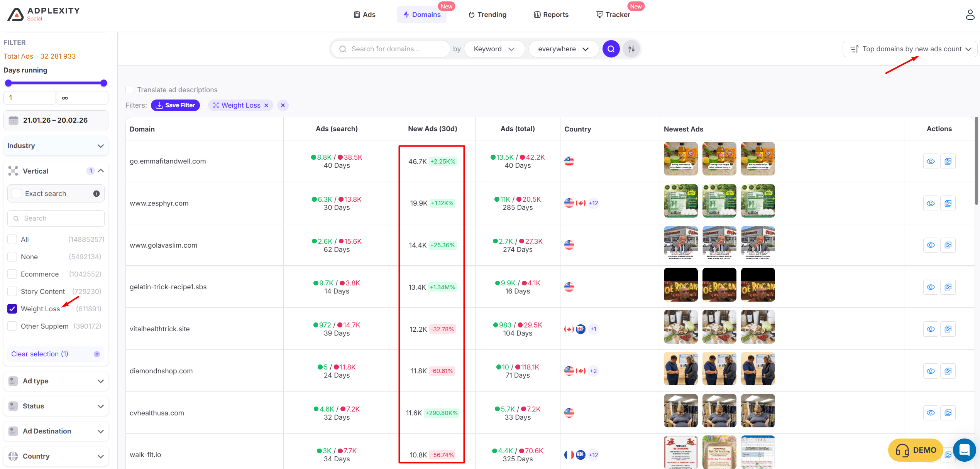Open Top domains by new ads count sorting
980x469 pixels.
[x=910, y=49]
